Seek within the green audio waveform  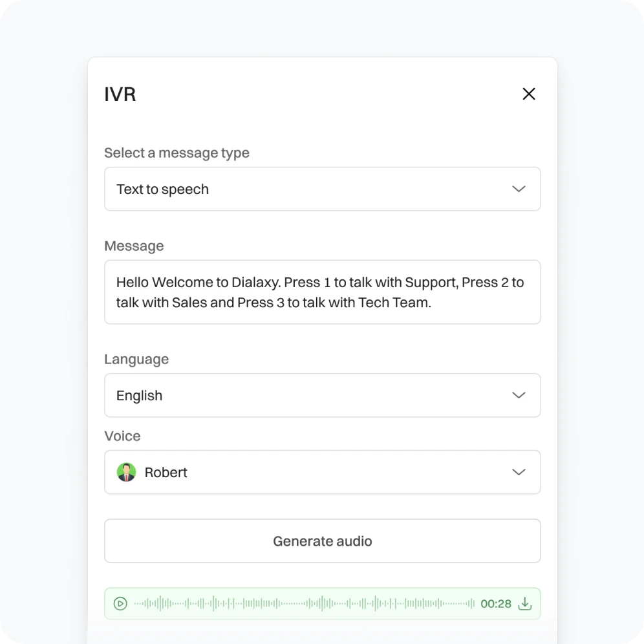304,604
